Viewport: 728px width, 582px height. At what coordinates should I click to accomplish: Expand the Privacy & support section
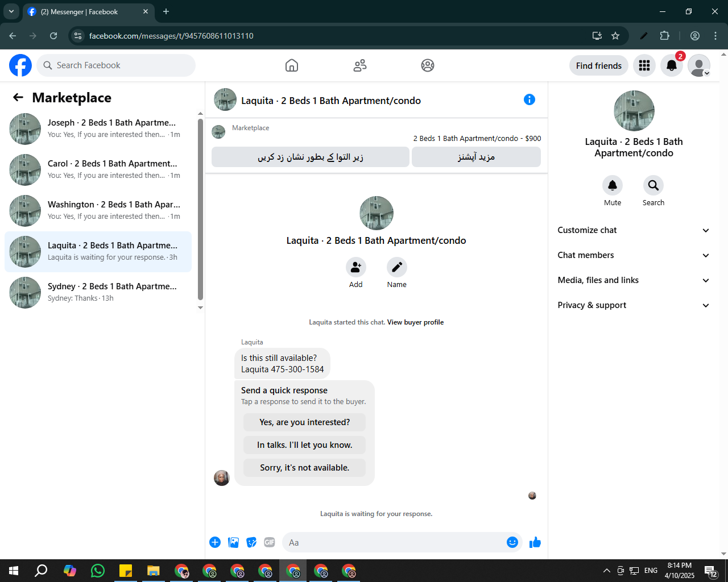click(634, 305)
